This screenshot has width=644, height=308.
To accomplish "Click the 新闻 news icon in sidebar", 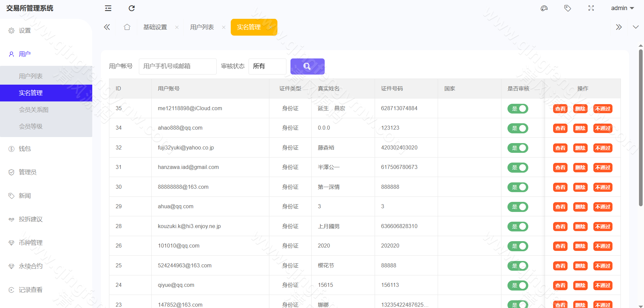I will [11, 195].
